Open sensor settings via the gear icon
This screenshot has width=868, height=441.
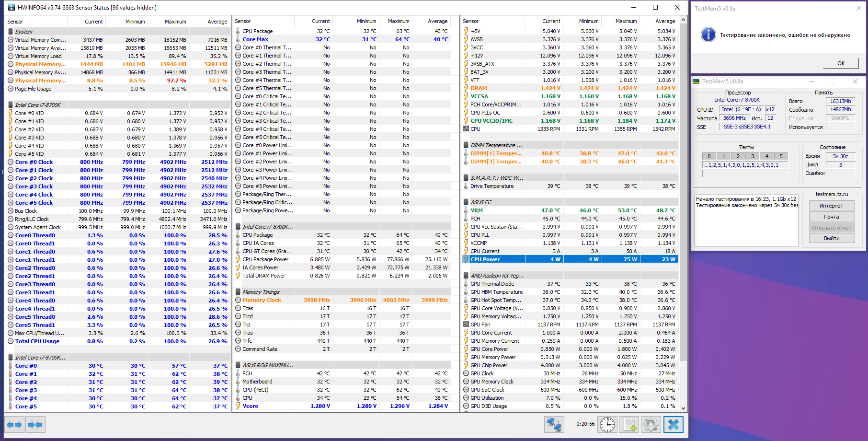(651, 425)
